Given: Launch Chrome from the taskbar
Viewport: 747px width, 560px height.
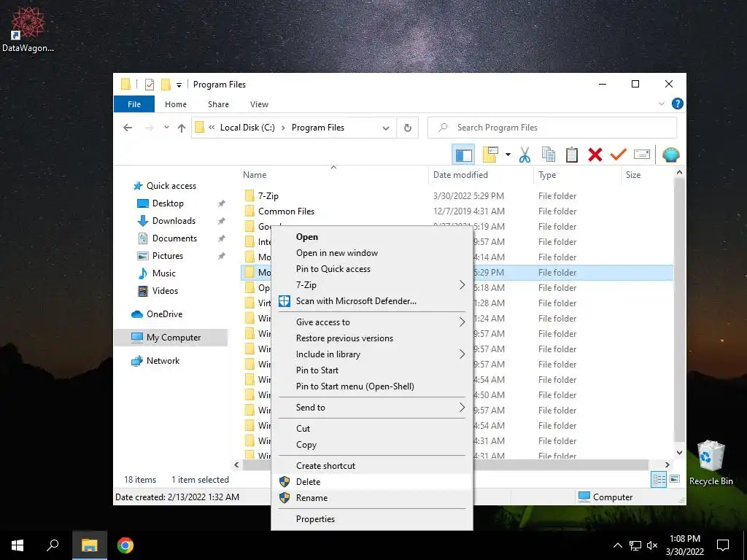Looking at the screenshot, I should click(125, 545).
